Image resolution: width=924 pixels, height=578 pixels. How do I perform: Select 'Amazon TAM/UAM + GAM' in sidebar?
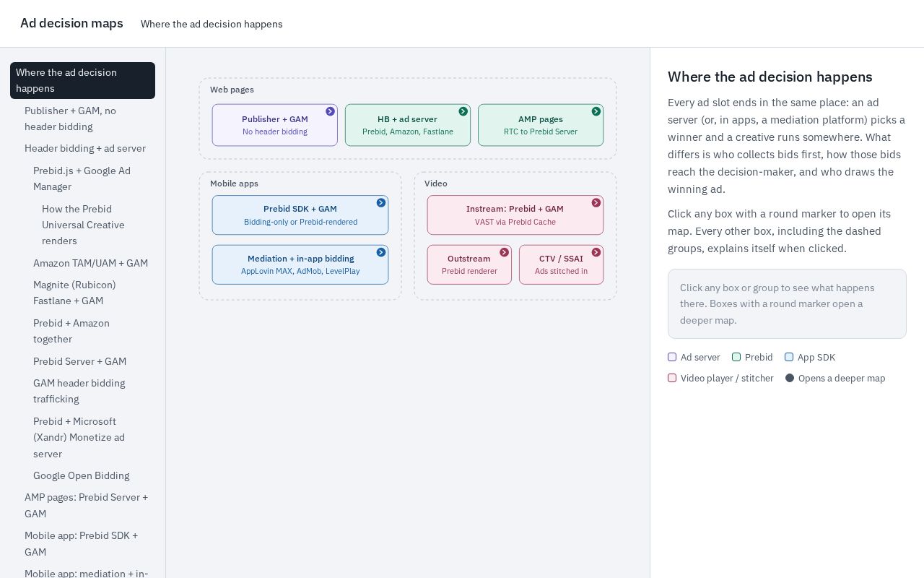(x=91, y=263)
